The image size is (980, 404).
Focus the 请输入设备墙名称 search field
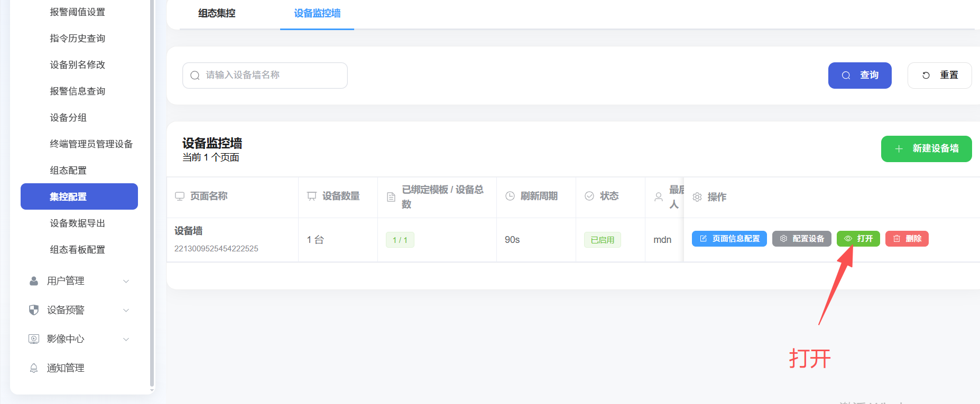tap(265, 76)
